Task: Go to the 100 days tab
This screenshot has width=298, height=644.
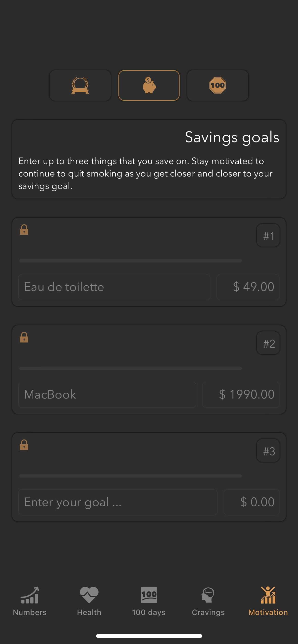Action: coord(149,601)
